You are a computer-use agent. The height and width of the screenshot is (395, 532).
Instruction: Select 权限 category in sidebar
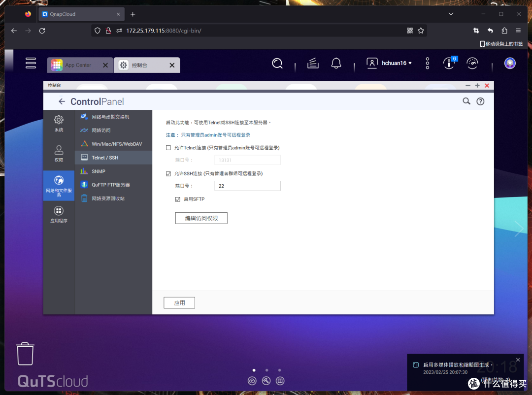pos(59,154)
